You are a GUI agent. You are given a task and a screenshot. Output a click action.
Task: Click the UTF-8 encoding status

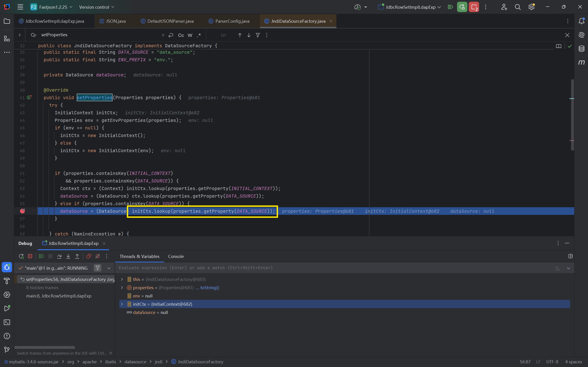(552, 362)
